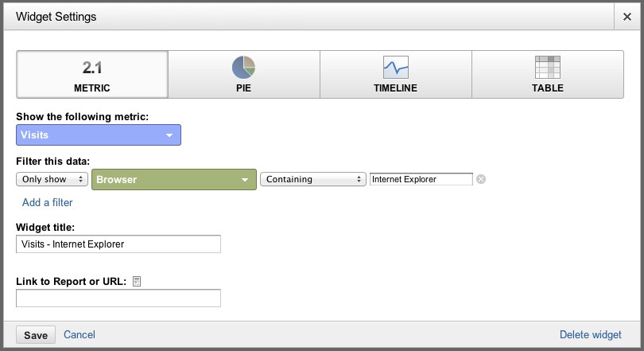
Task: Edit the Internet Explorer filter value
Action: 421,179
